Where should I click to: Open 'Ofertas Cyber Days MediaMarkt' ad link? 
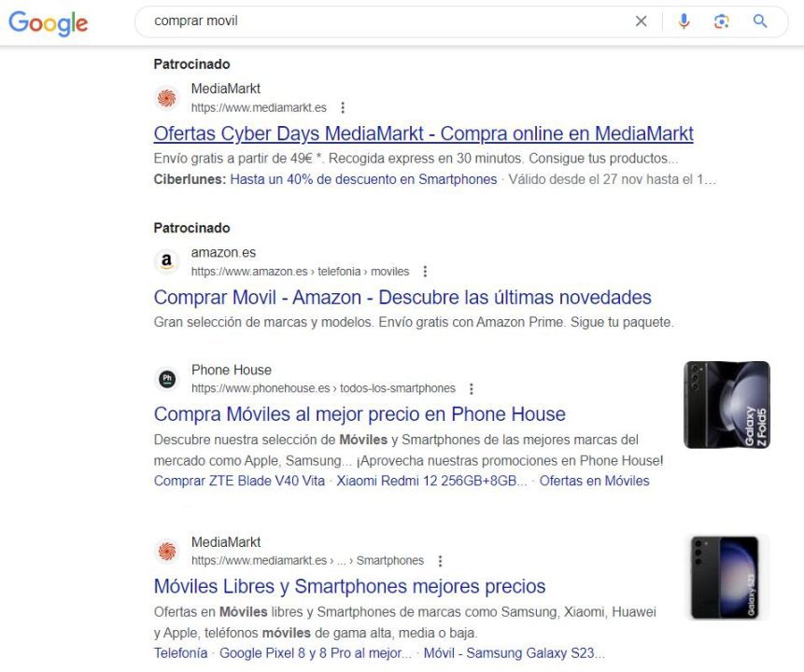[424, 133]
